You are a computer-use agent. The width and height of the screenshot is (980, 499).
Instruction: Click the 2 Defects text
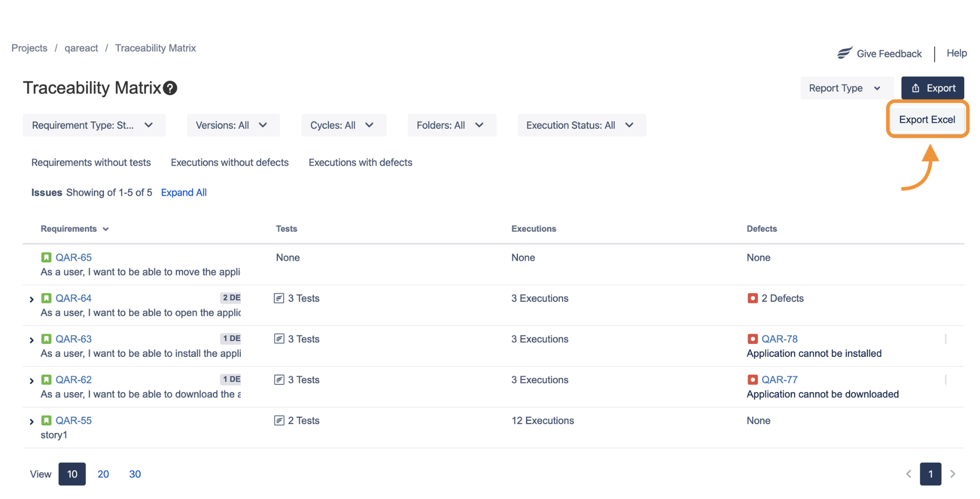[782, 298]
